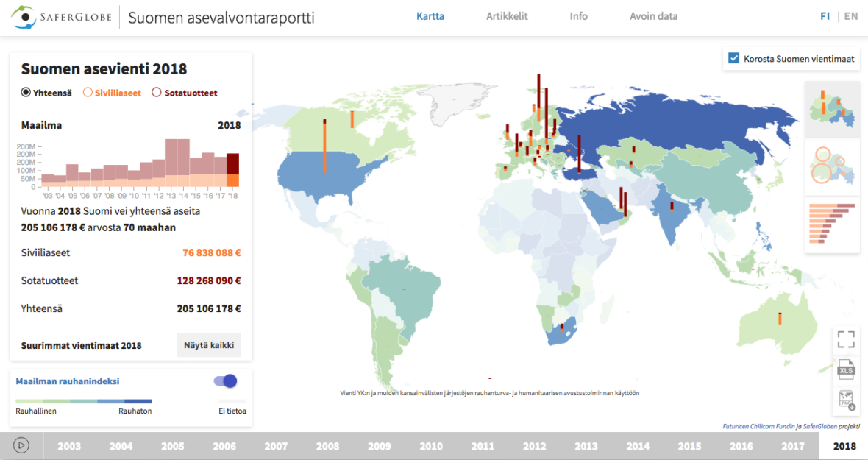Click the SaferGlobe logo
The height and width of the screenshot is (460, 868).
click(x=61, y=17)
